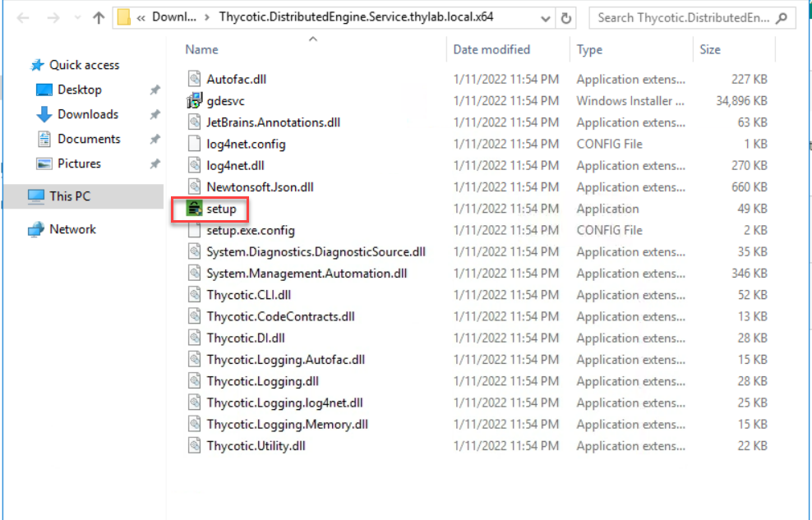Unpin Pictures from Quick access

tap(155, 163)
